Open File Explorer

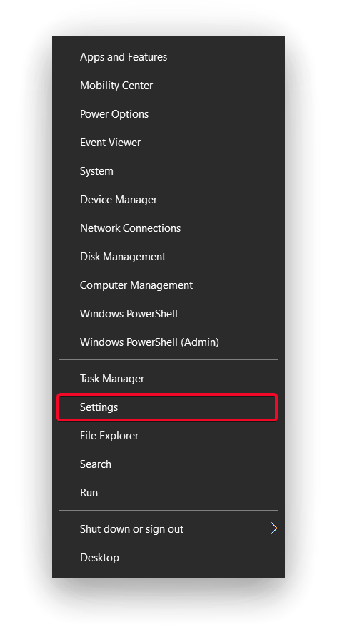168,435
